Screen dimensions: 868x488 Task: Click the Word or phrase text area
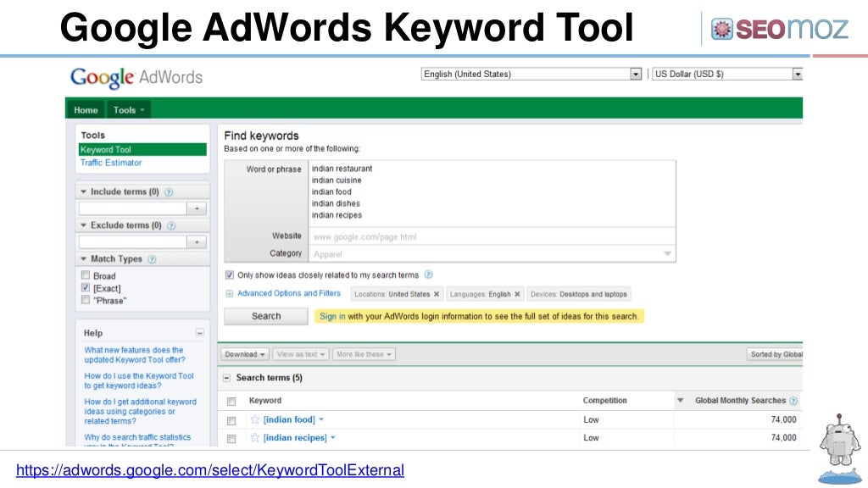click(492, 193)
